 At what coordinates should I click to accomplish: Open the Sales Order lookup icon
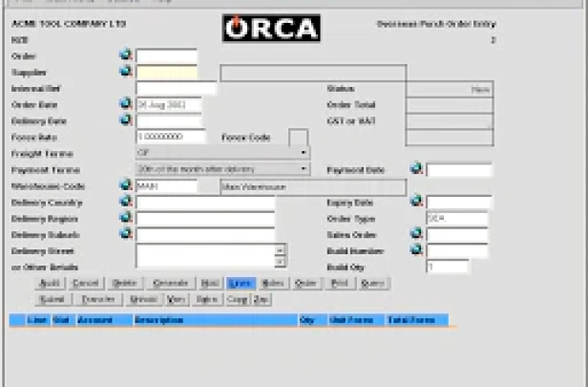pyautogui.click(x=416, y=233)
